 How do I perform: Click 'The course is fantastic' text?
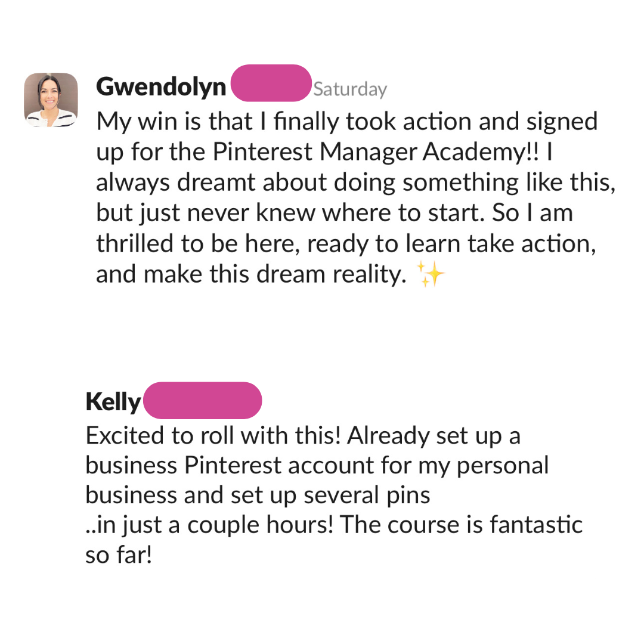pyautogui.click(x=461, y=525)
